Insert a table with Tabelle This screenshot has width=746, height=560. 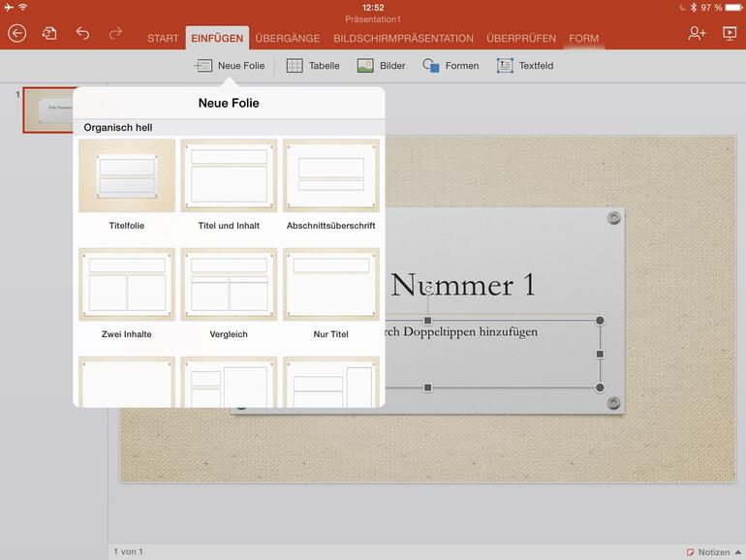click(313, 66)
